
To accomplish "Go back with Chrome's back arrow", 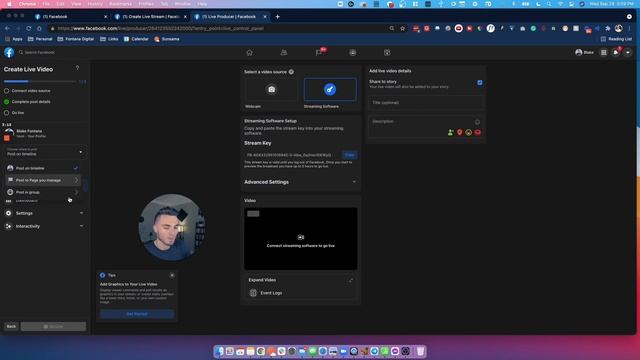I will [x=7, y=29].
